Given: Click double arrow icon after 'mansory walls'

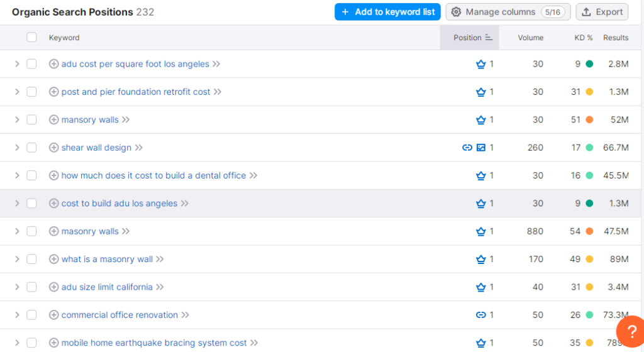Looking at the screenshot, I should [126, 119].
